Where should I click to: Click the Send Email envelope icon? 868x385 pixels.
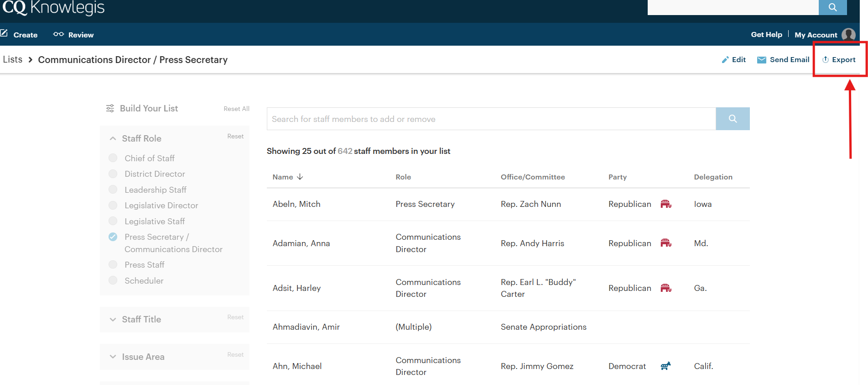click(761, 60)
